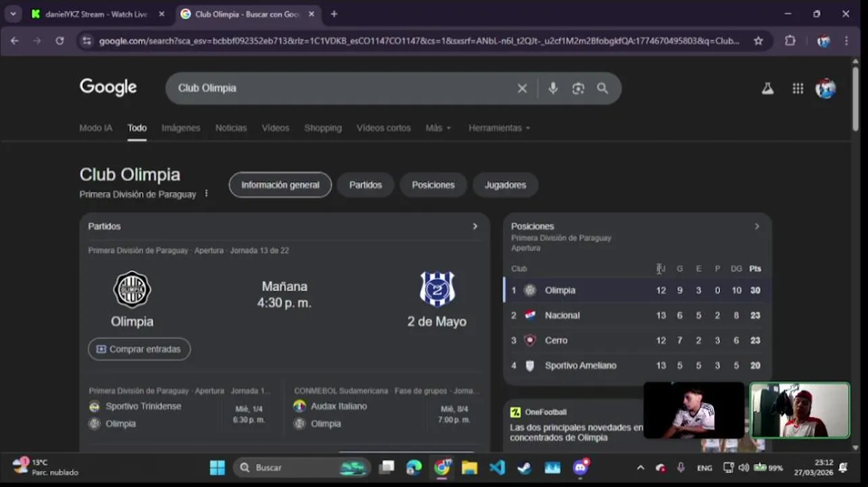Show hidden system tray icons chevron
Screen dimensions: 868x487
point(640,467)
